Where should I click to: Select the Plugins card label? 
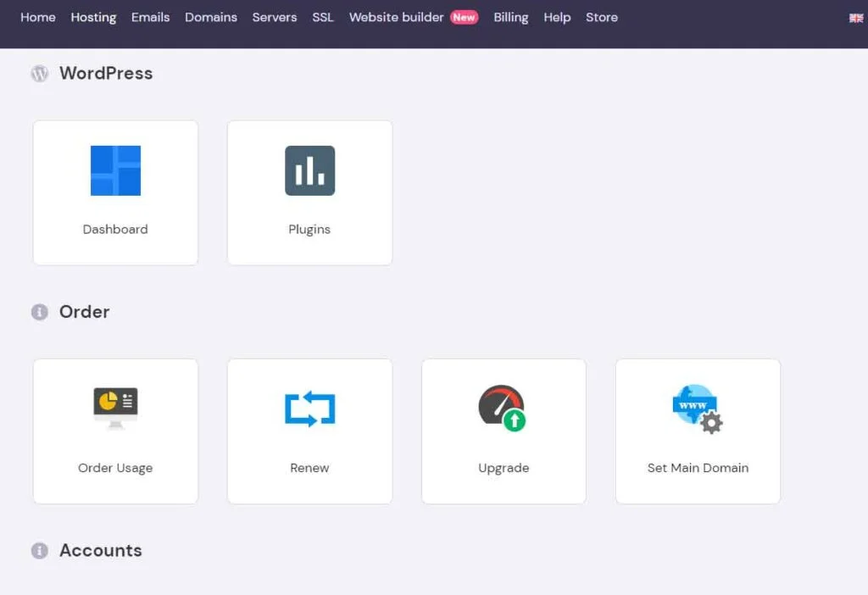[309, 230]
